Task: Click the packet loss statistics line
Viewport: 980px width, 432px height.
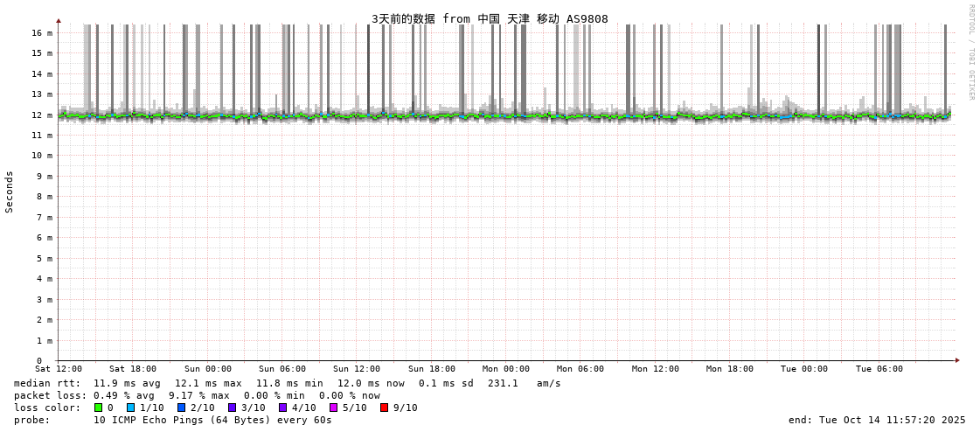Action: tap(197, 395)
